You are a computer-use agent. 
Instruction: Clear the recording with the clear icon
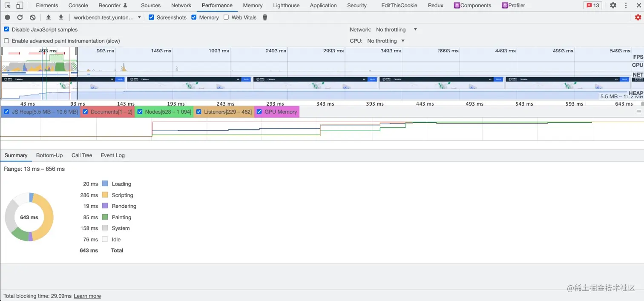coord(33,17)
